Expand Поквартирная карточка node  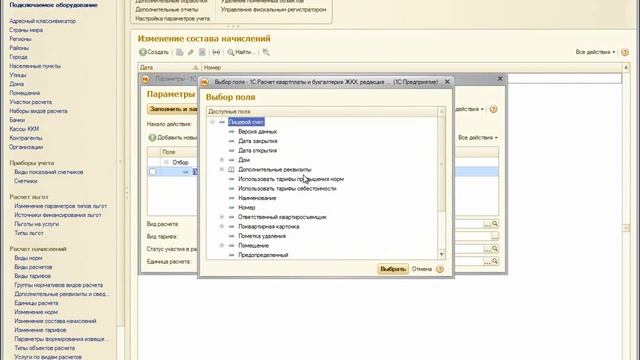(x=222, y=227)
